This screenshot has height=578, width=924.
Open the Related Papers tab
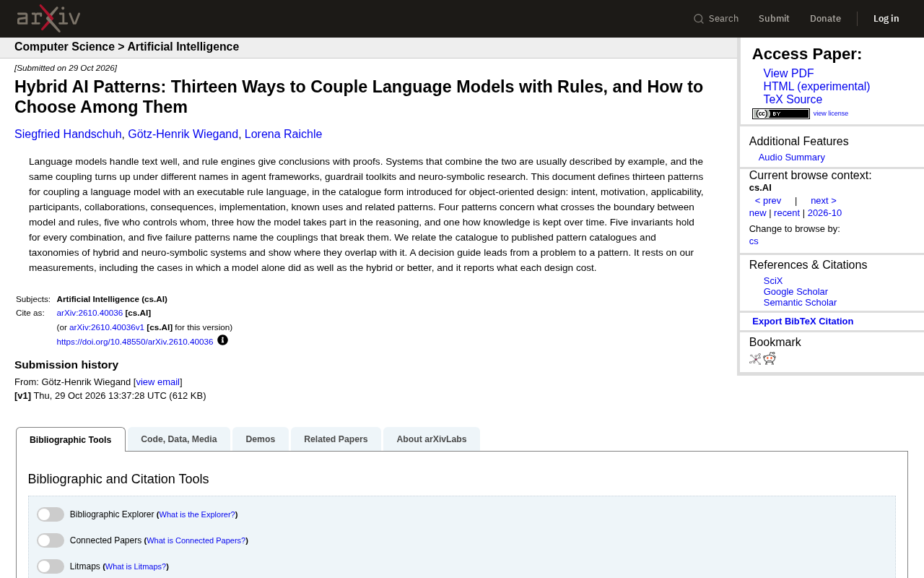pos(336,439)
